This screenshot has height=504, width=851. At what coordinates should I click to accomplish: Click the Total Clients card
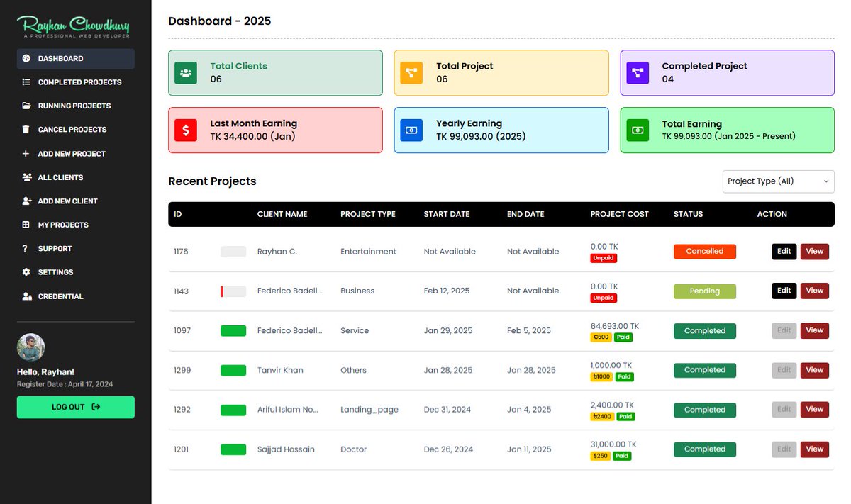coord(275,72)
